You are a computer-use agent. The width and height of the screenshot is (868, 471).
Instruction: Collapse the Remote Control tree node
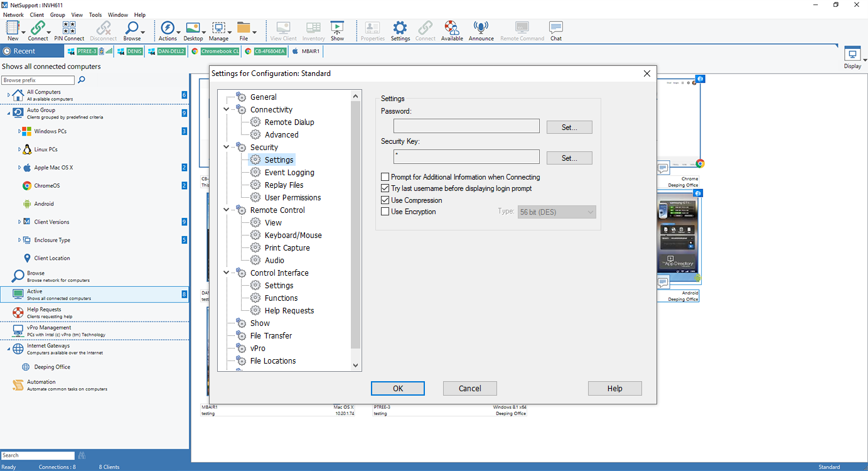pyautogui.click(x=227, y=210)
